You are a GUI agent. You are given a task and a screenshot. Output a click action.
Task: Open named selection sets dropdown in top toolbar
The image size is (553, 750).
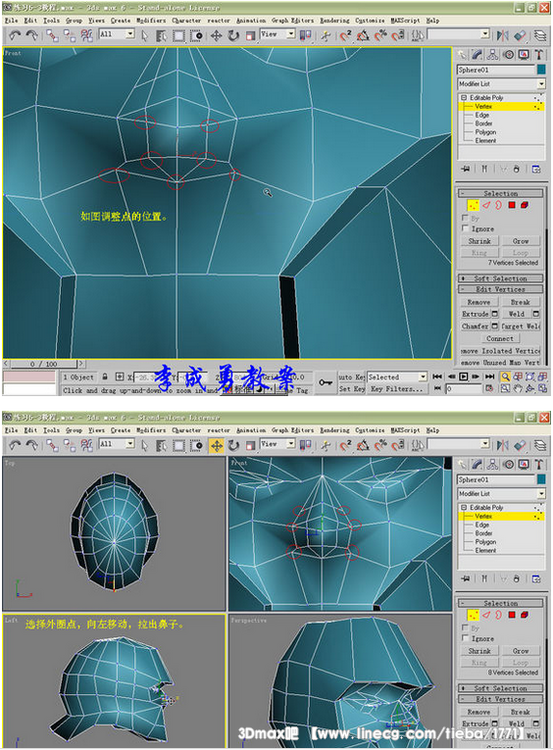coord(485,34)
